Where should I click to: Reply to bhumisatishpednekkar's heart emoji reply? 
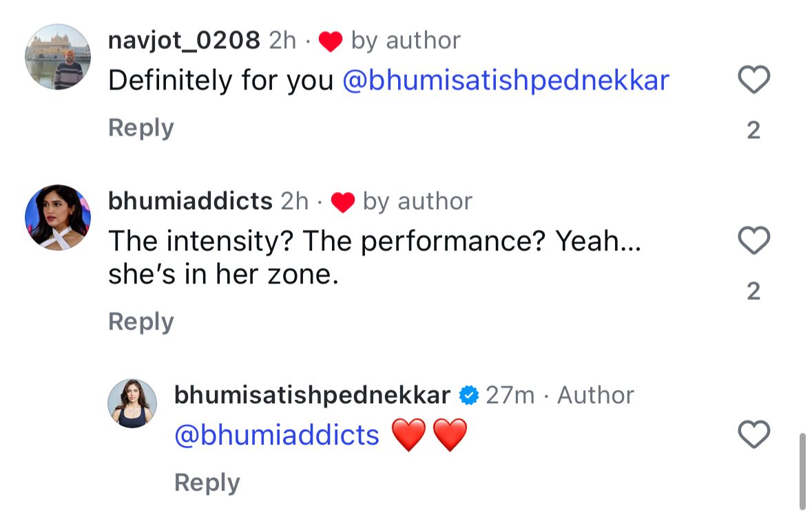[x=207, y=483]
